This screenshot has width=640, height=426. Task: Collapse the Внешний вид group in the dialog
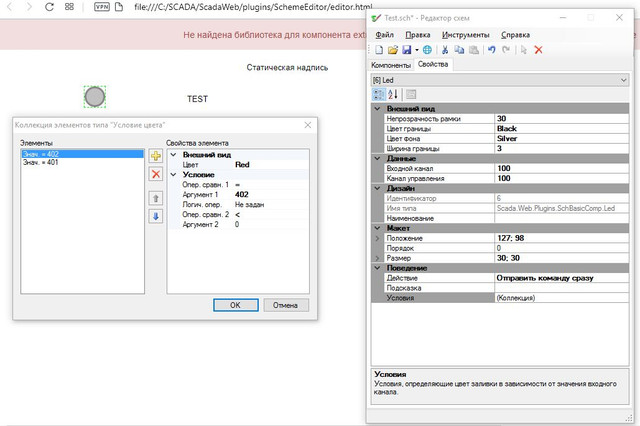[x=173, y=155]
